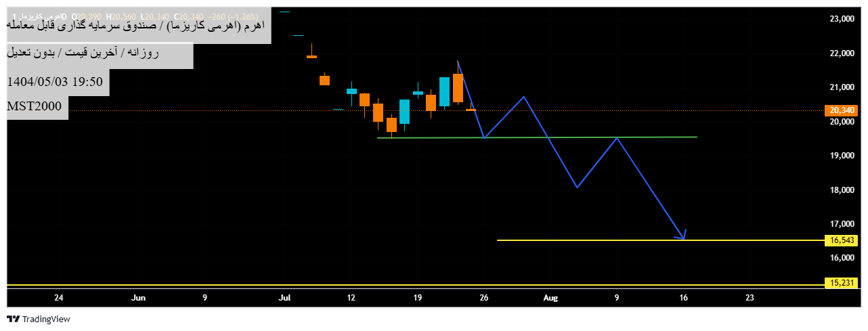Click the 16,000 price axis value
Viewport: 868px width, 331px height.
pyautogui.click(x=842, y=258)
